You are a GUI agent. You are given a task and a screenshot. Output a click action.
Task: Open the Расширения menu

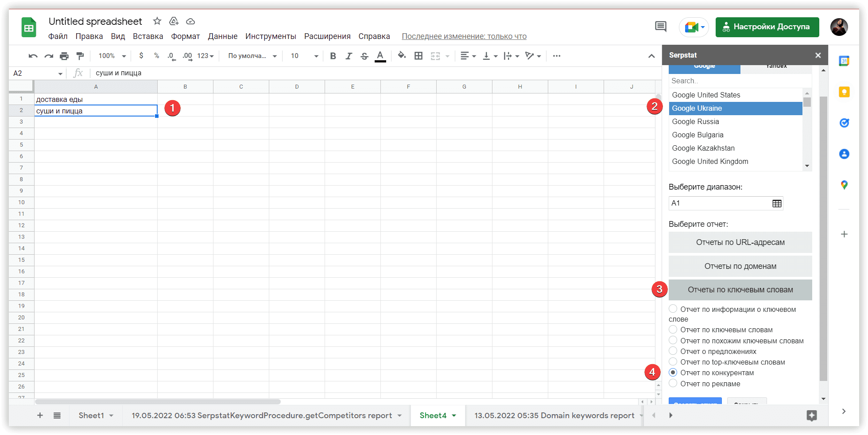[x=327, y=36]
